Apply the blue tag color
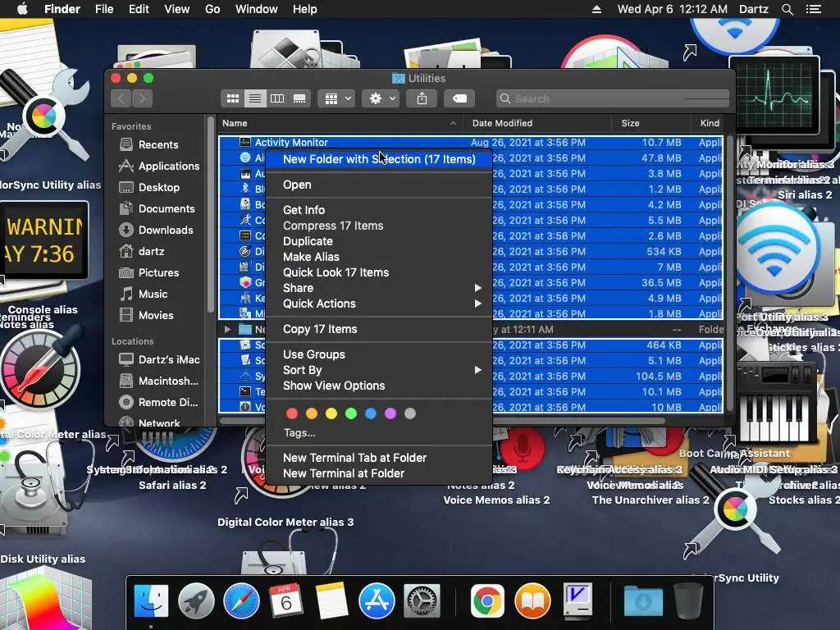This screenshot has height=630, width=840. pyautogui.click(x=371, y=413)
